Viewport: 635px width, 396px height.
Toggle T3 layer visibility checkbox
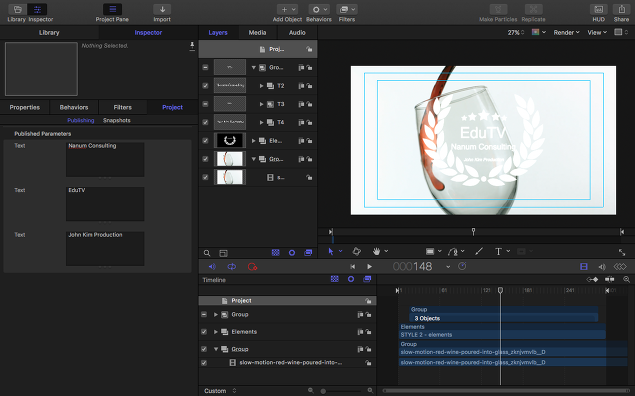[205, 104]
